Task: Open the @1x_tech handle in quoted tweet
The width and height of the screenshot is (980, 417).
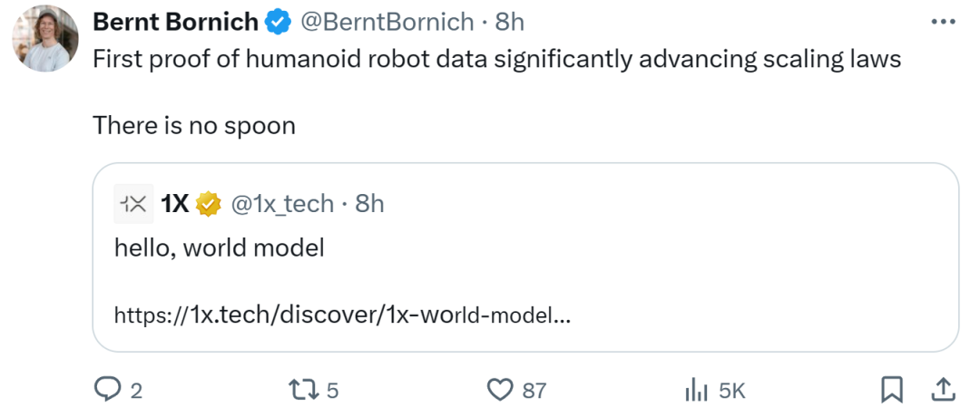Action: pyautogui.click(x=282, y=203)
